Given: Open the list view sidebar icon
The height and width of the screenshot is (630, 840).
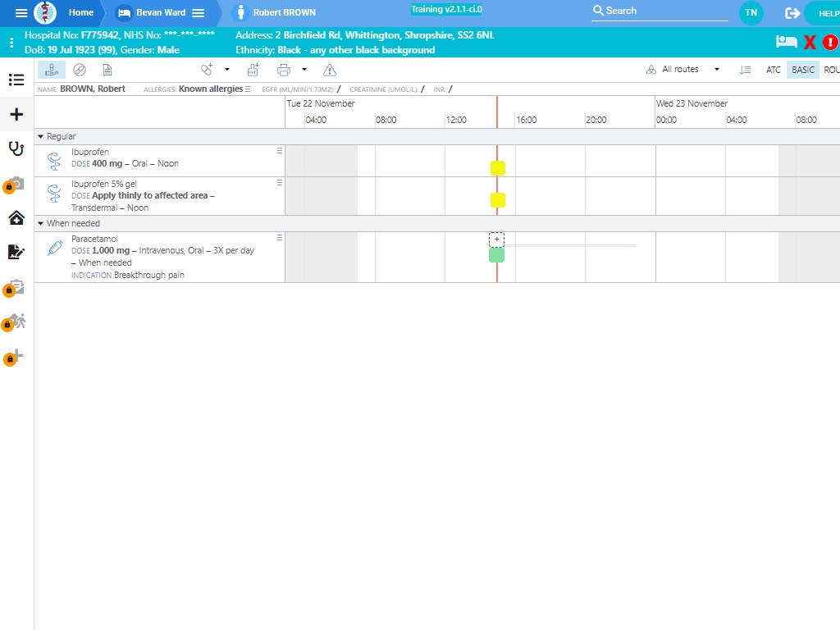Looking at the screenshot, I should coord(16,80).
